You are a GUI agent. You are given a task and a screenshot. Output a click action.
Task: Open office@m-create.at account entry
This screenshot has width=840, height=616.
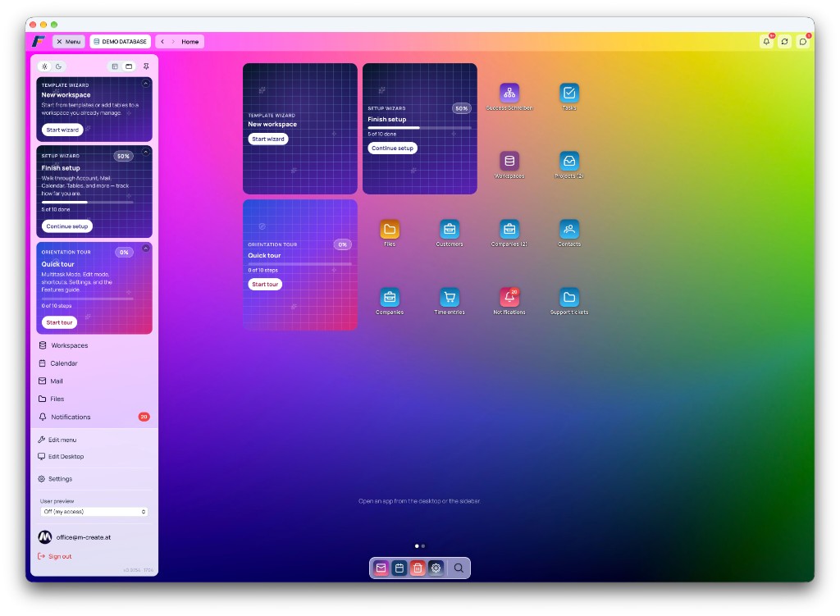75,536
